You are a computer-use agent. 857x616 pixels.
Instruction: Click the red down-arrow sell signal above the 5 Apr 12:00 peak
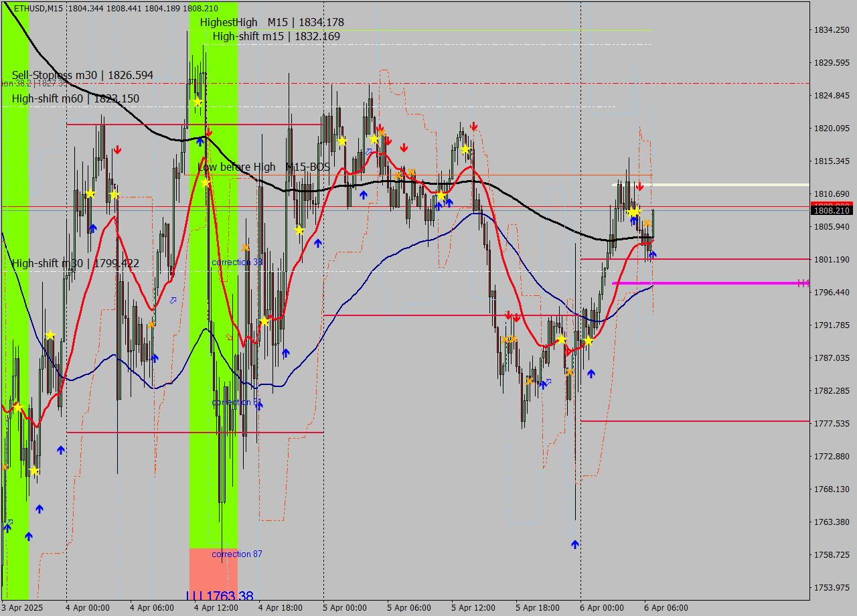tap(474, 126)
